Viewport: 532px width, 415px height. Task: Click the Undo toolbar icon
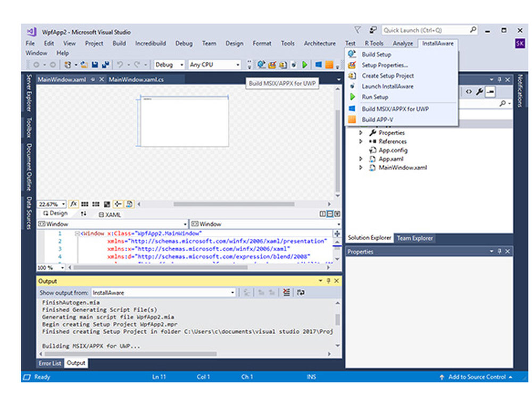pyautogui.click(x=120, y=64)
